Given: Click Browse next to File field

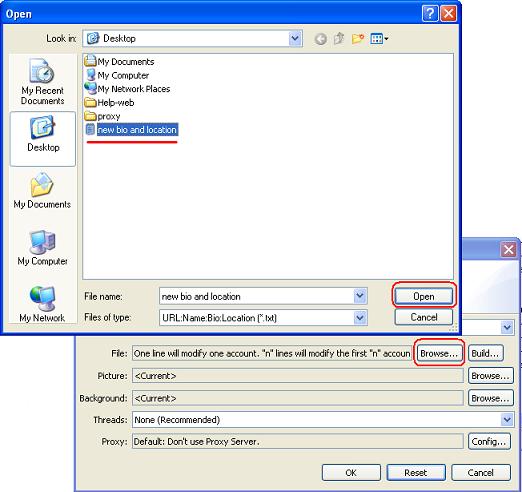Looking at the screenshot, I should click(439, 353).
